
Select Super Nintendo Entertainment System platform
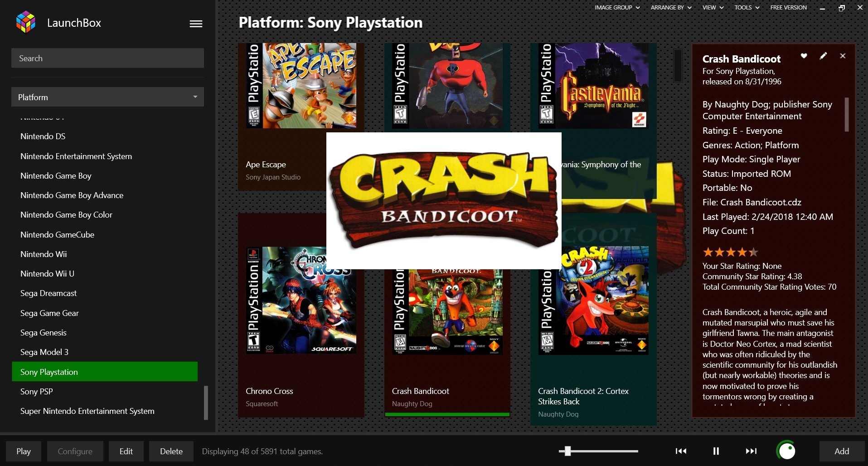click(105, 411)
